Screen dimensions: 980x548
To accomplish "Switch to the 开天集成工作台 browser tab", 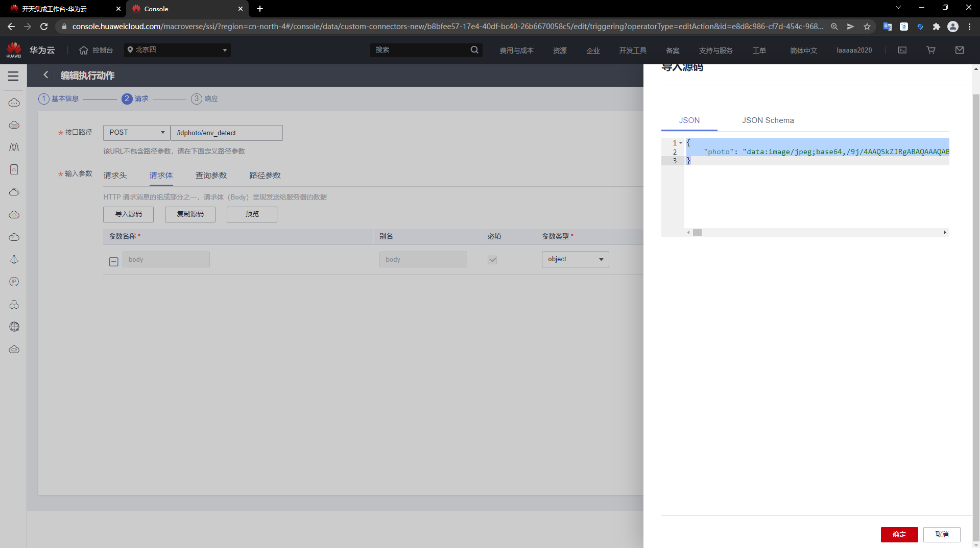I will click(63, 9).
